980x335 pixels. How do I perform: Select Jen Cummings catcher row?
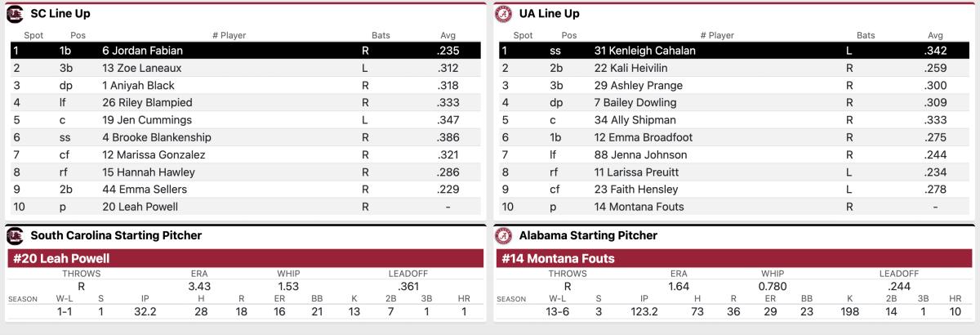point(245,120)
